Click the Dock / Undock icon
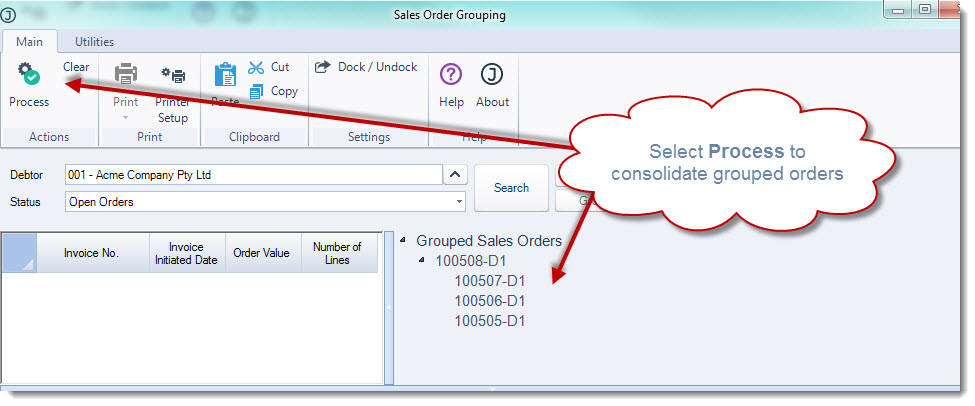Screen dimensions: 975x406 [x=322, y=67]
